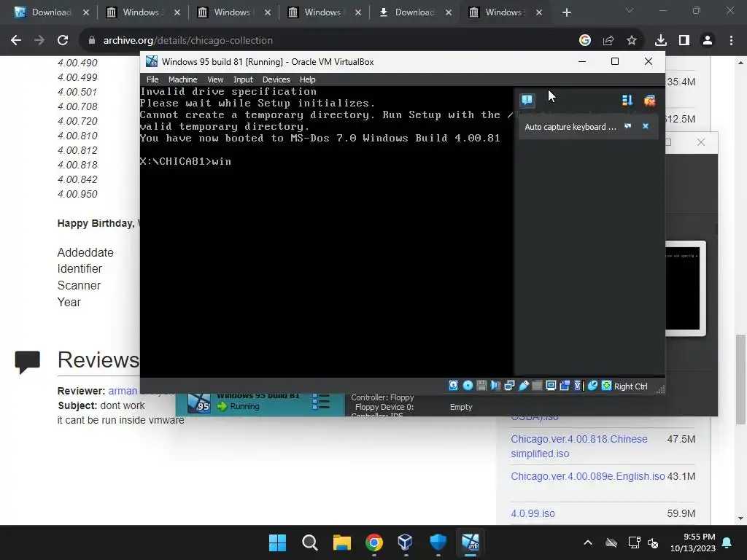Viewport: 747px width, 560px height.
Task: Toggle the mouse integration indicator in status bar
Action: [592, 386]
